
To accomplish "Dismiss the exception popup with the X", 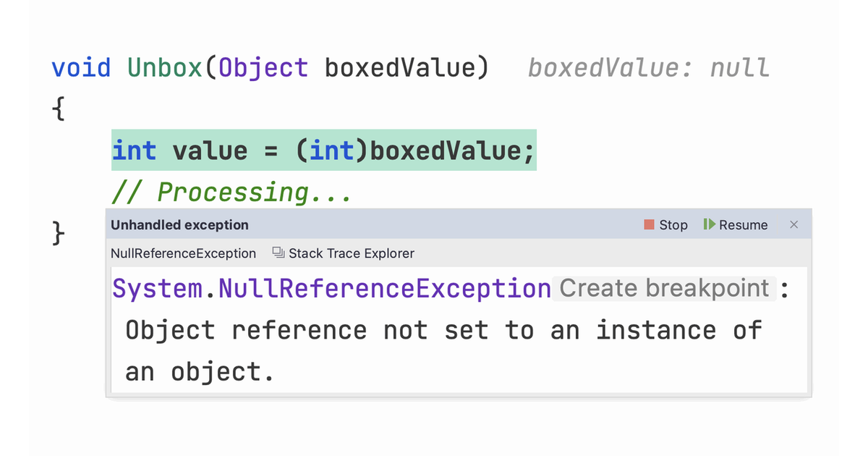I will click(x=793, y=225).
